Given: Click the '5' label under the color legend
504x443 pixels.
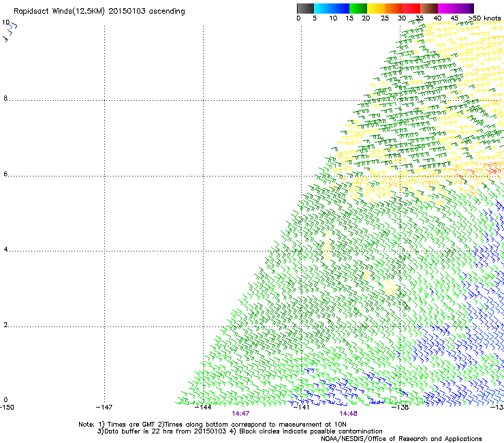Looking at the screenshot, I should tap(315, 18).
